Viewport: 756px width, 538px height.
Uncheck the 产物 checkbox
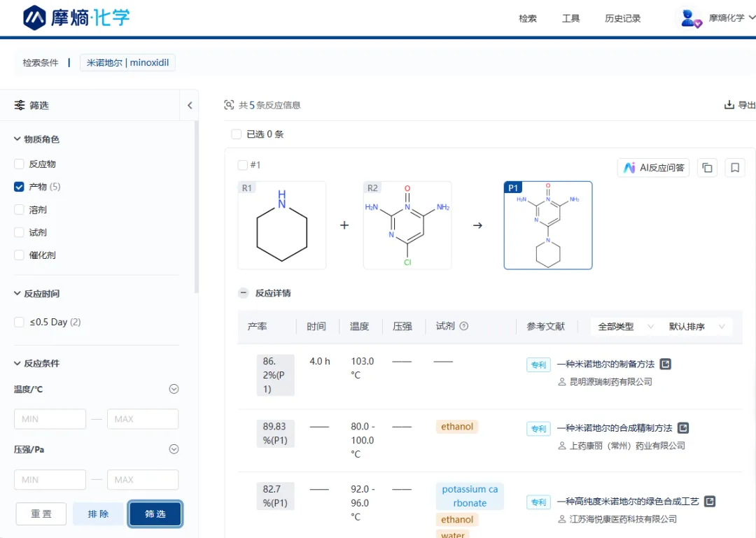click(19, 187)
